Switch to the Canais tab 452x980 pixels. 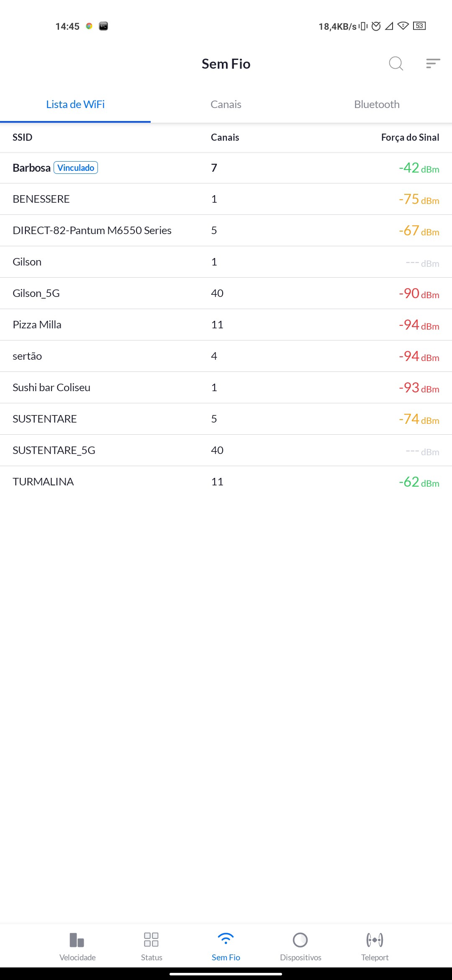[226, 104]
